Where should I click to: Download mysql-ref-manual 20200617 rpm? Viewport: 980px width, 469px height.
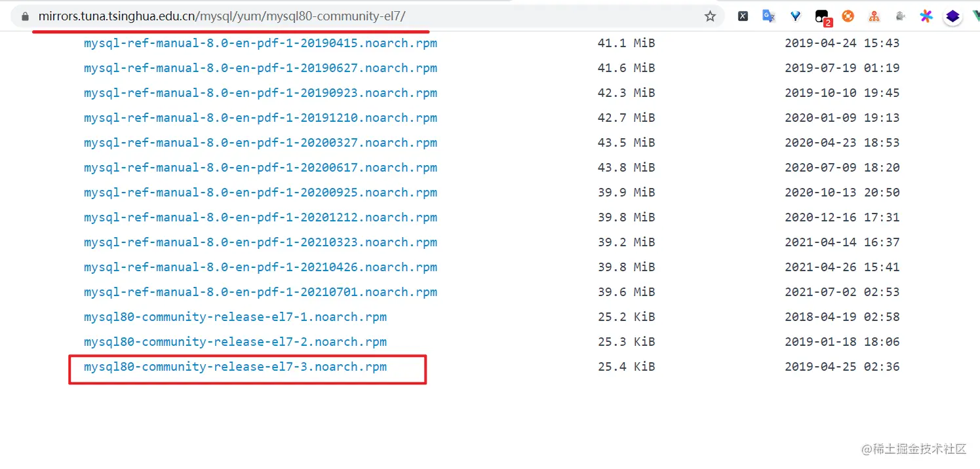[260, 168]
